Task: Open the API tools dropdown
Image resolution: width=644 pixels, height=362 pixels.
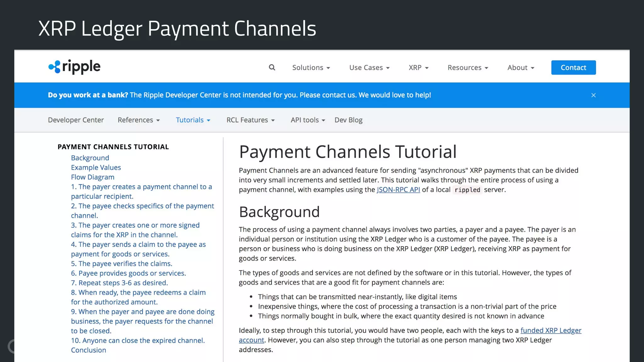Action: click(308, 120)
